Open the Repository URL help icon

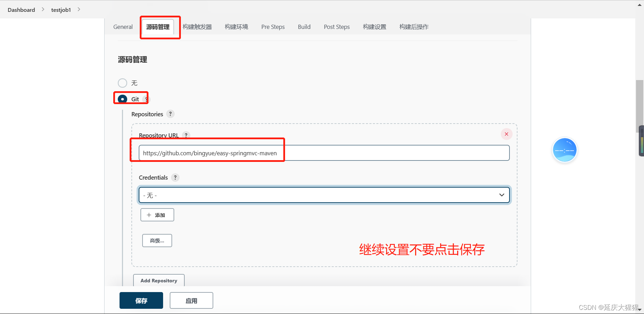186,135
